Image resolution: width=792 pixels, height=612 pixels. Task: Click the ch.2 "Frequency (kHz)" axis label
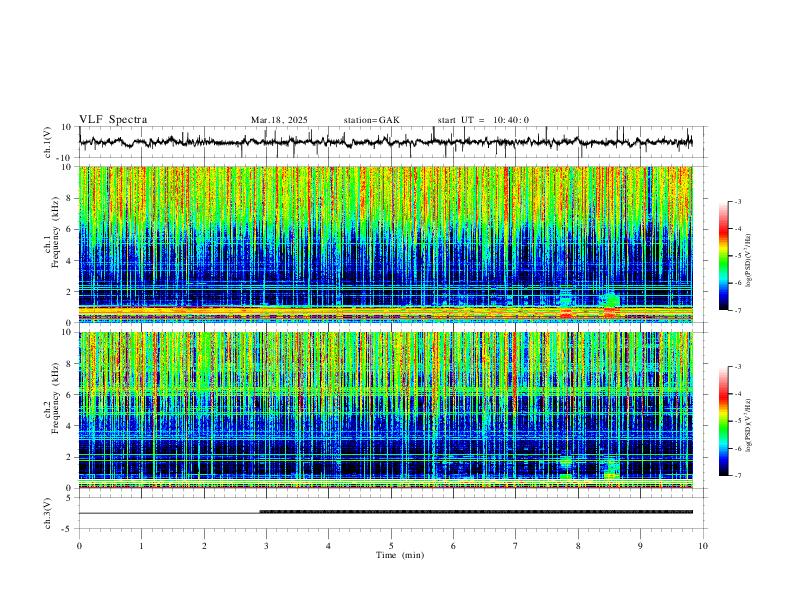tap(56, 398)
